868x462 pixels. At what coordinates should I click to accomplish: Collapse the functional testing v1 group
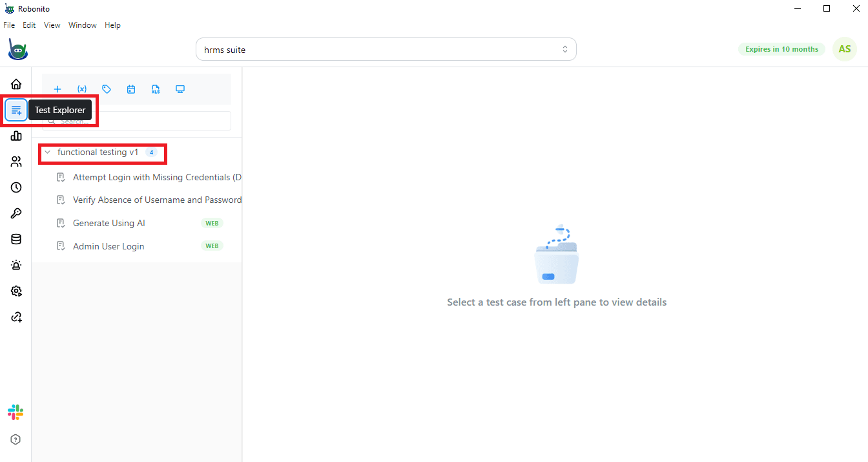point(46,152)
